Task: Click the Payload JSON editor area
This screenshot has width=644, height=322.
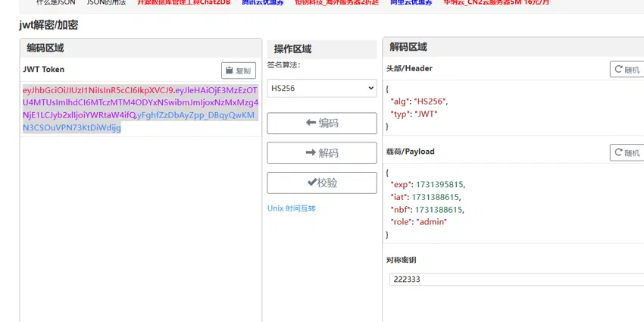Action: 514,203
